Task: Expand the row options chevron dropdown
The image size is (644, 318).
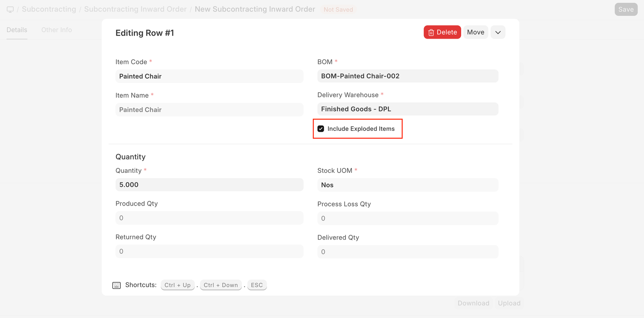Action: 498,32
